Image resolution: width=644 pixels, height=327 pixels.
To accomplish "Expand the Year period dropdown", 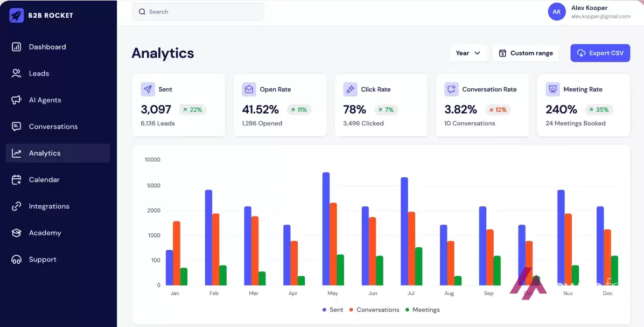I will (468, 53).
